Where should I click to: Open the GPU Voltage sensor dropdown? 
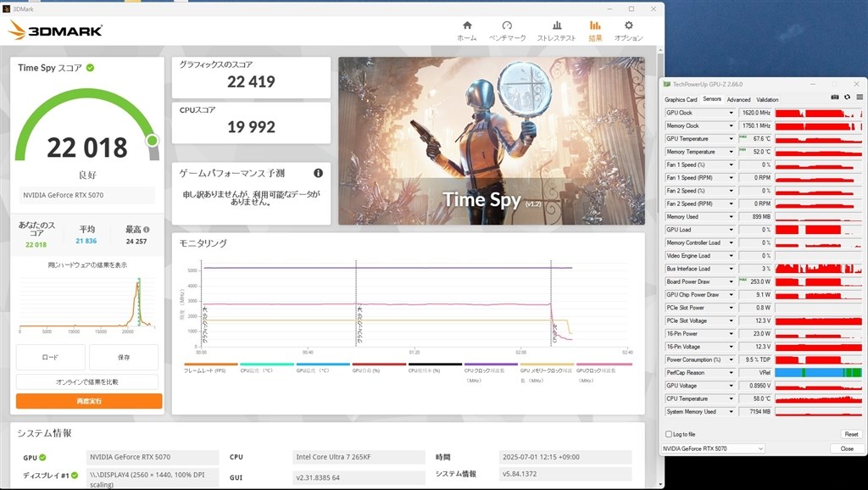tap(732, 386)
